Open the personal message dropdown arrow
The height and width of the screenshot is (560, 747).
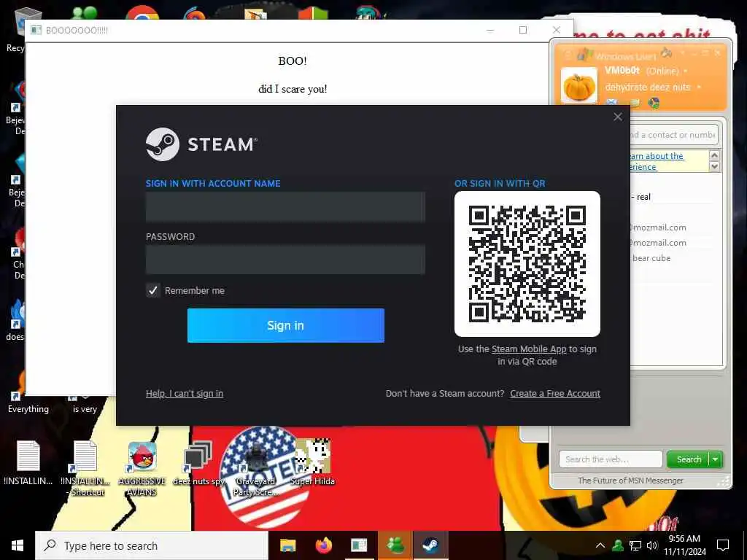tap(699, 87)
